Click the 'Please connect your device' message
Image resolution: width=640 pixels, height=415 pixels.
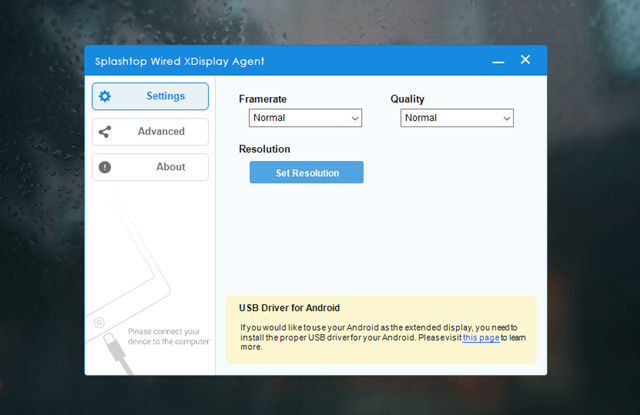[168, 336]
